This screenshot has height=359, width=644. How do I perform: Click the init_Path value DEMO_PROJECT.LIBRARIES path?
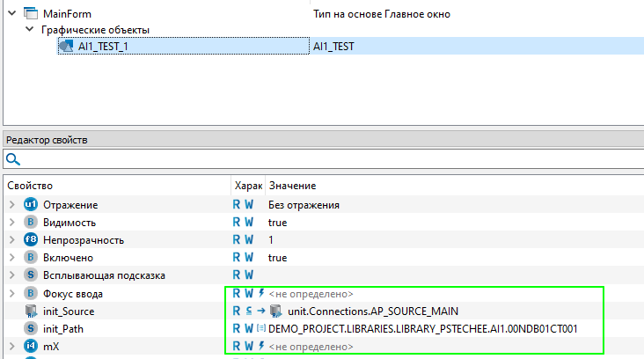(423, 328)
